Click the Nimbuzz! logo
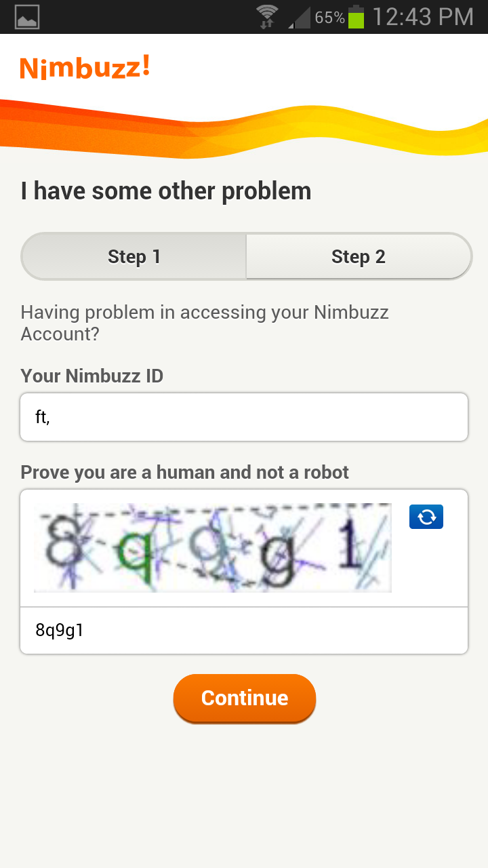 85,68
